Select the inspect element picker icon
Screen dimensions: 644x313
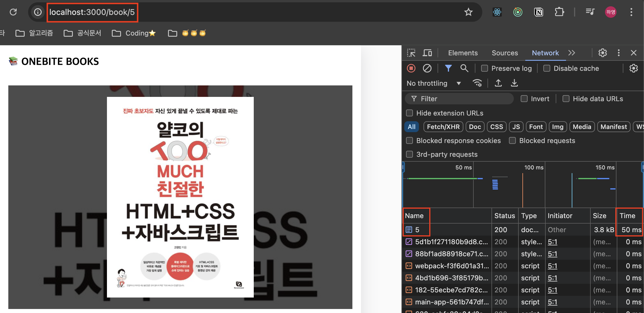pyautogui.click(x=411, y=53)
